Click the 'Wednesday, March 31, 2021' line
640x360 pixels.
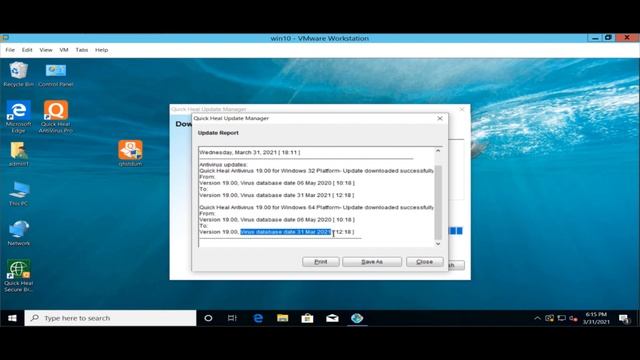click(250, 152)
